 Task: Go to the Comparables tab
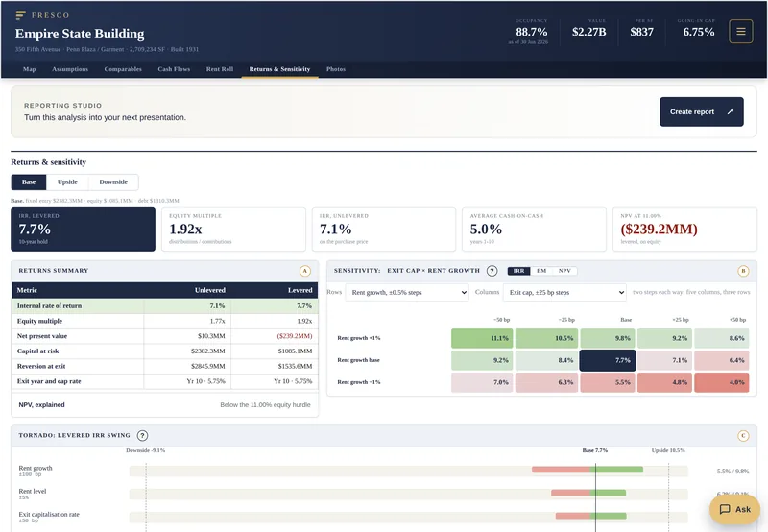click(x=123, y=69)
